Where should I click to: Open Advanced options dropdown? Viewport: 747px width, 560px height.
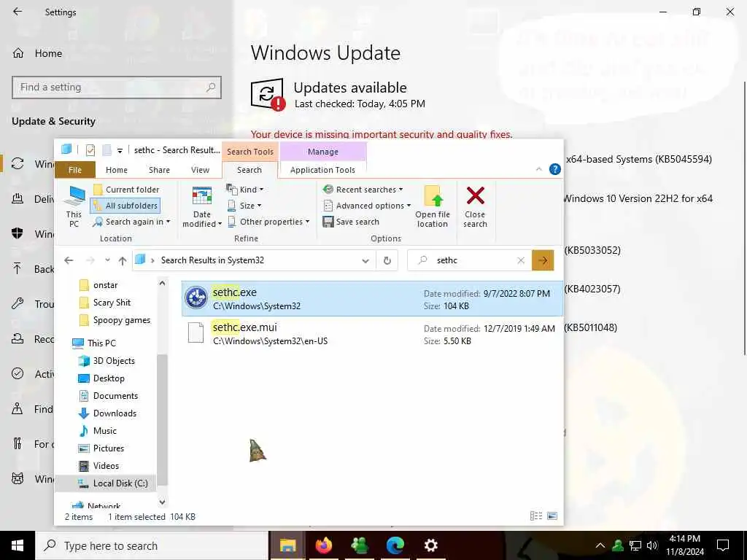[367, 206]
